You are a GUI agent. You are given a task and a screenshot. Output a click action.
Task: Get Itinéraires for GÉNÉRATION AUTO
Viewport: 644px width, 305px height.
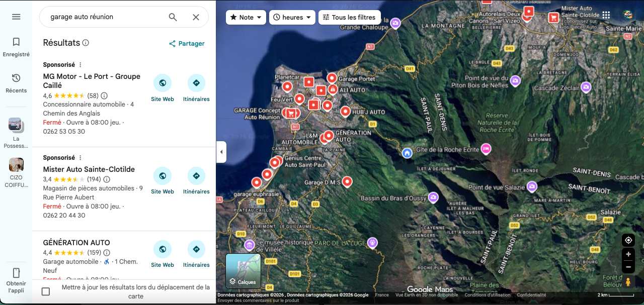pyautogui.click(x=196, y=254)
